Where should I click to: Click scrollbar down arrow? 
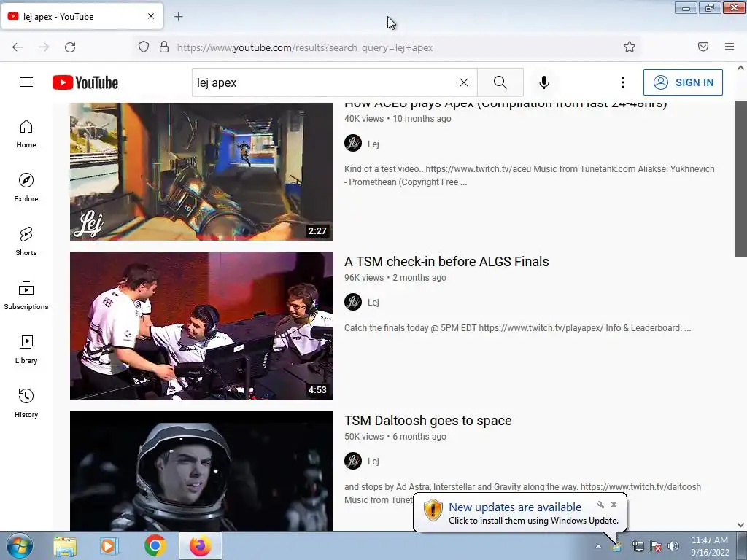740,525
